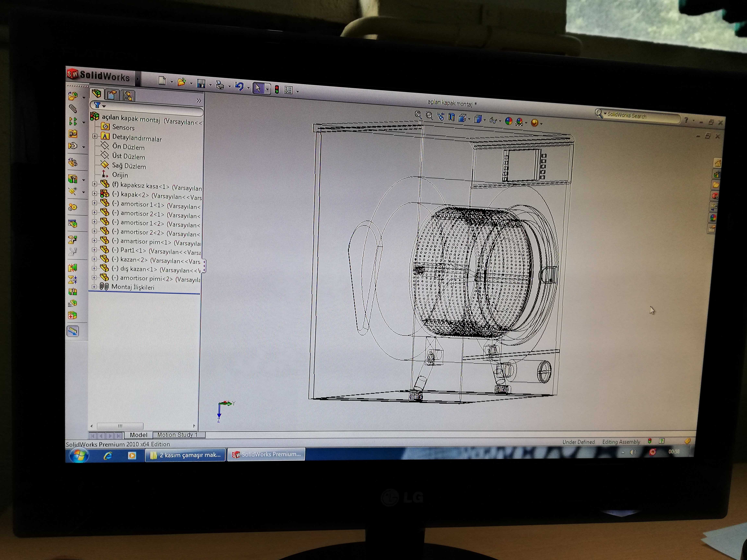The image size is (747, 560).
Task: Expand the dış kazan<1> component
Action: (x=94, y=268)
